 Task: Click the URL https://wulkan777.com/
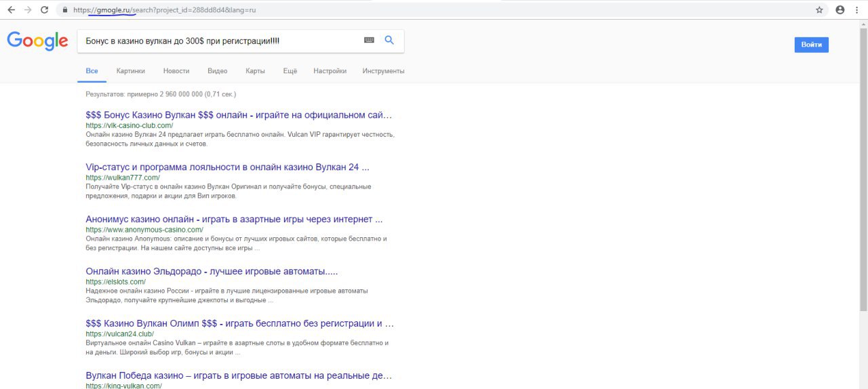[123, 178]
